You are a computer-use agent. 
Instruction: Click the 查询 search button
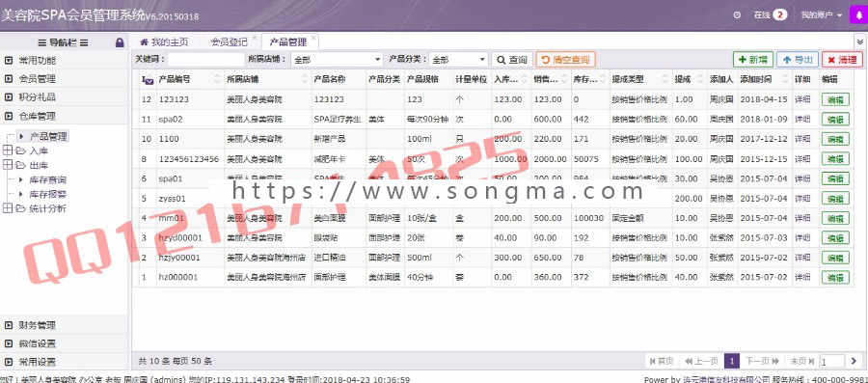tap(512, 60)
